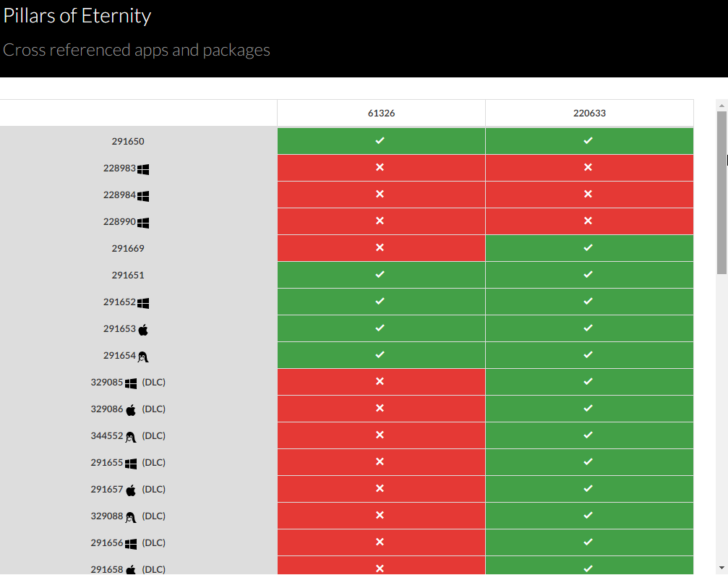Open package 220633 column header
This screenshot has width=728, height=575.
tap(589, 114)
